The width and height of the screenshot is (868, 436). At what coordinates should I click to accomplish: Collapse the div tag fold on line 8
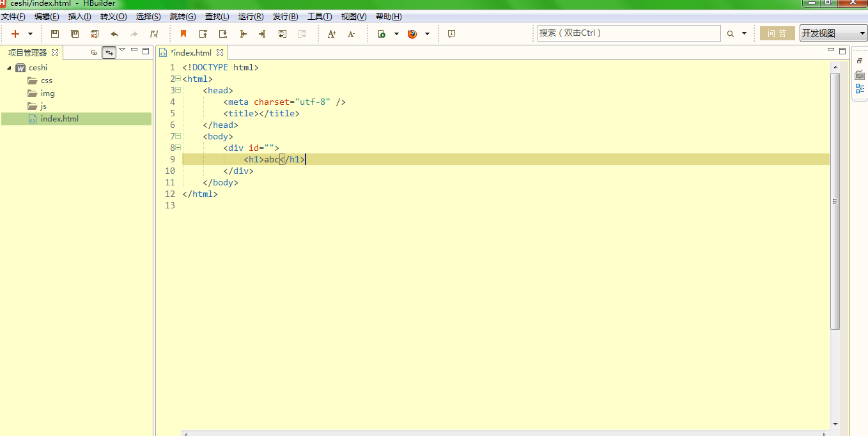click(x=178, y=148)
